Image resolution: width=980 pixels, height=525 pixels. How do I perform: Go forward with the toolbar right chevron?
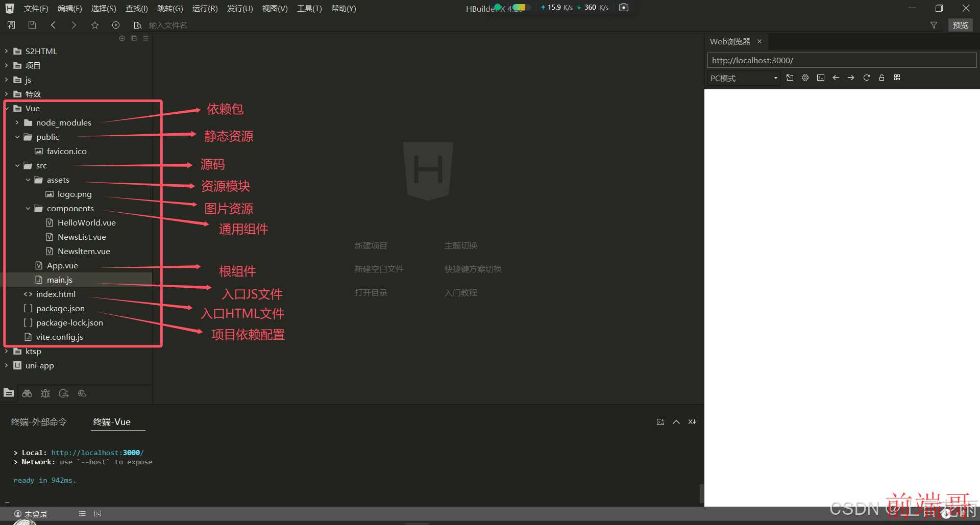(74, 25)
